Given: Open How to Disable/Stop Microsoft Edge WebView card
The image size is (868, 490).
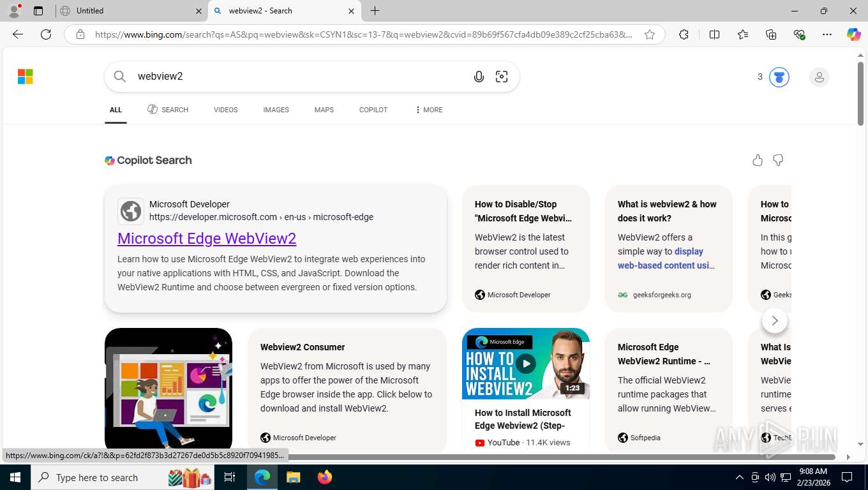Looking at the screenshot, I should tap(526, 249).
